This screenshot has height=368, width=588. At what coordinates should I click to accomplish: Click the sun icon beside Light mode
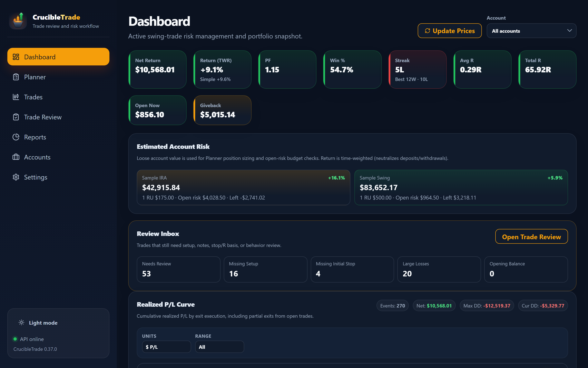tap(21, 322)
